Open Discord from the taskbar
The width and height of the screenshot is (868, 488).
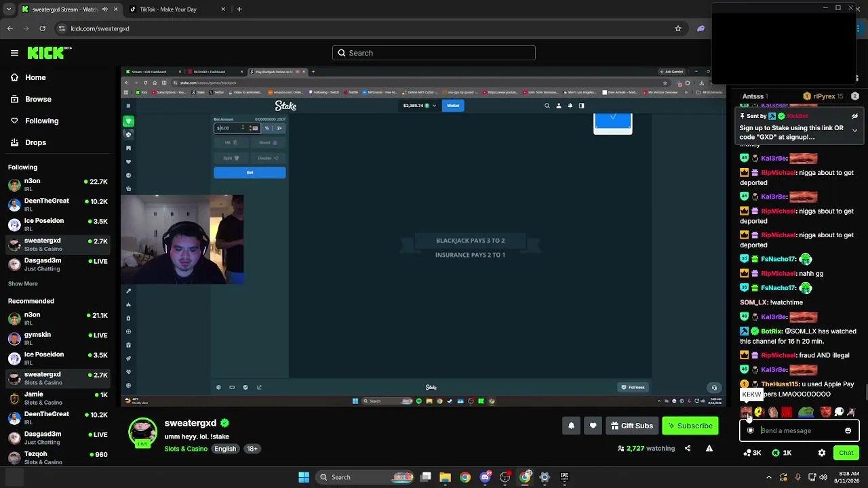point(485,477)
